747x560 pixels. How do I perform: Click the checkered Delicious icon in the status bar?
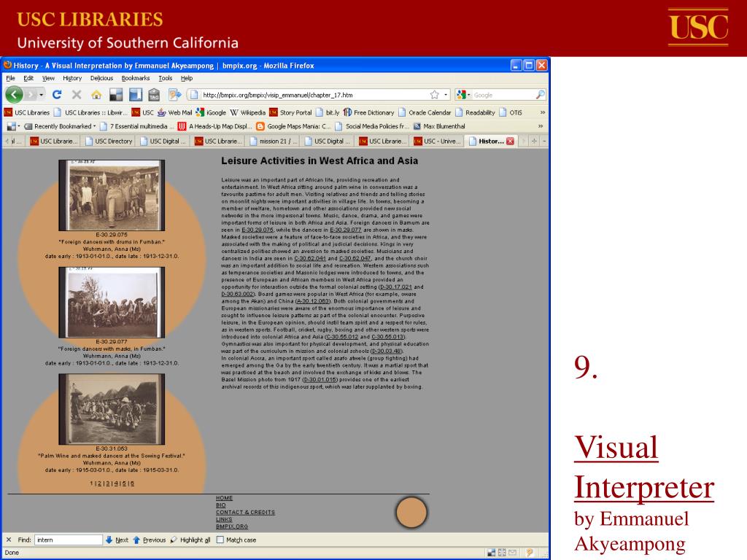click(x=491, y=553)
